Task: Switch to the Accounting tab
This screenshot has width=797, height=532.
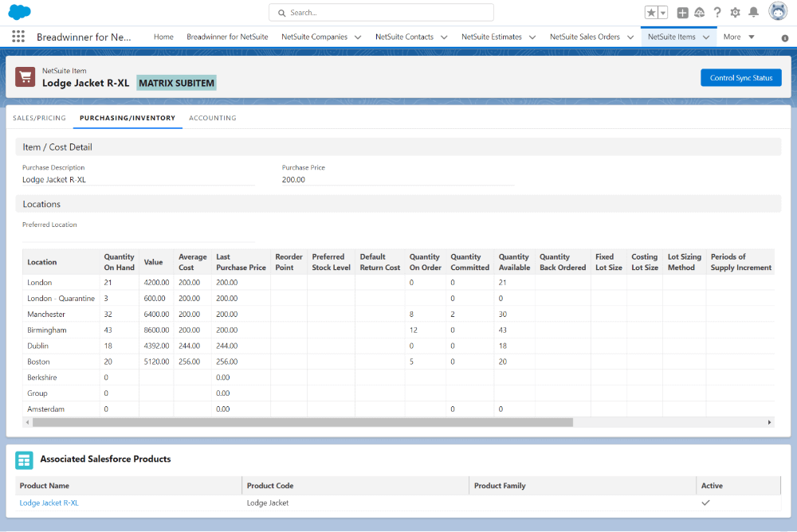Action: point(212,117)
